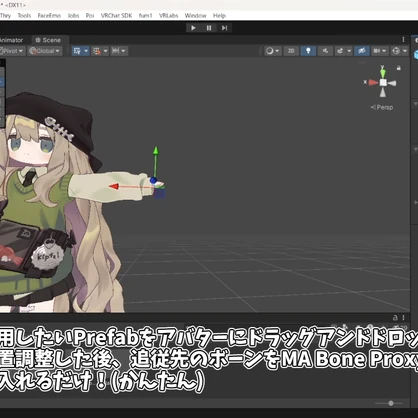This screenshot has width=418, height=418.
Task: Open the fum1 menu
Action: (145, 16)
